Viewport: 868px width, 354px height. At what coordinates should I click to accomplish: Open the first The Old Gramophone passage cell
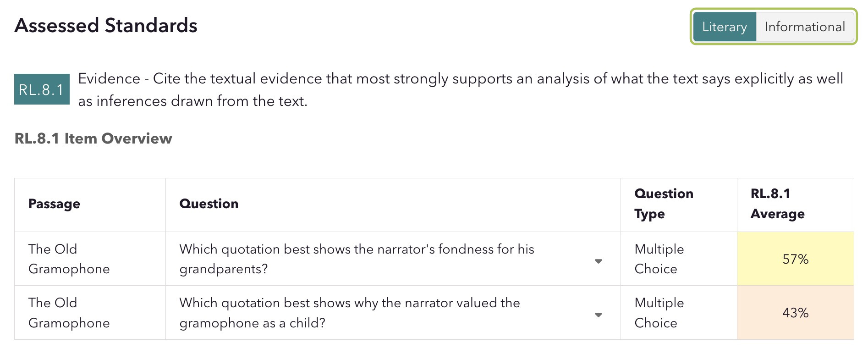point(69,259)
